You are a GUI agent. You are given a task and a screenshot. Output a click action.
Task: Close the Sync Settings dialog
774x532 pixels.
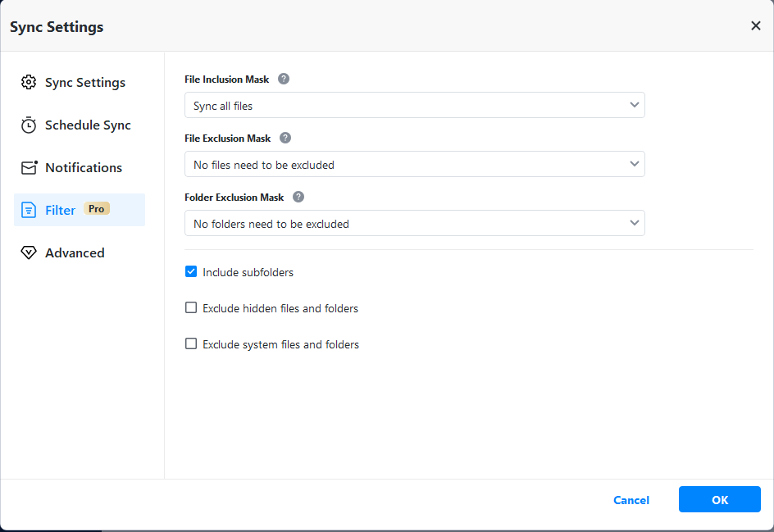[x=755, y=26]
